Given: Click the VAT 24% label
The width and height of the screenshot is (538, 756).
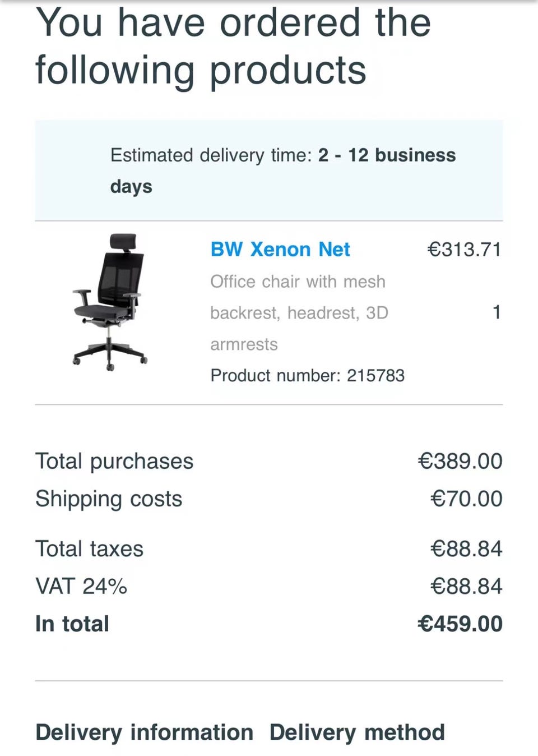Looking at the screenshot, I should tap(81, 586).
